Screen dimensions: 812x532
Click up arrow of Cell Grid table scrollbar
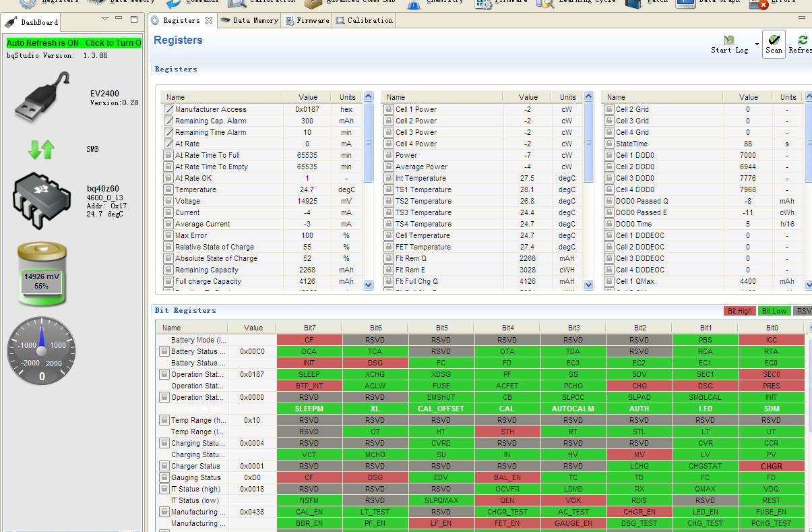(x=809, y=97)
